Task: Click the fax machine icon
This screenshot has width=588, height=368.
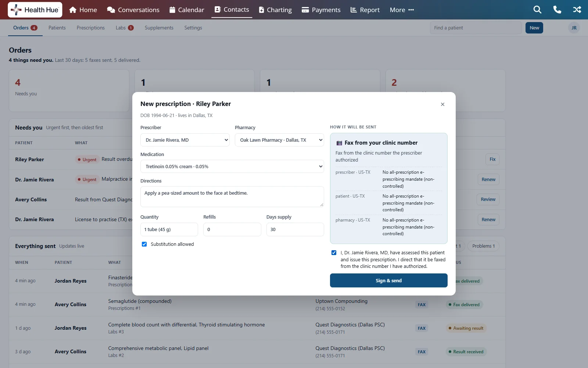Action: 339,143
